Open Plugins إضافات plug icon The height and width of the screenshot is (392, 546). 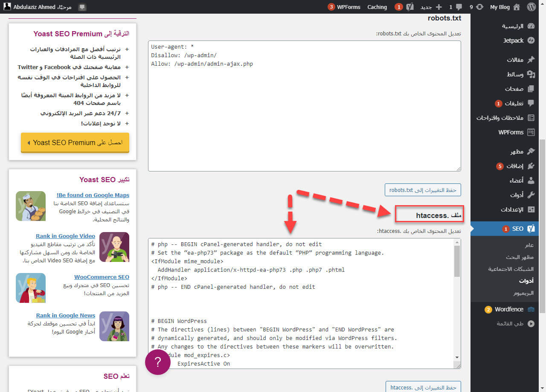tap(531, 166)
